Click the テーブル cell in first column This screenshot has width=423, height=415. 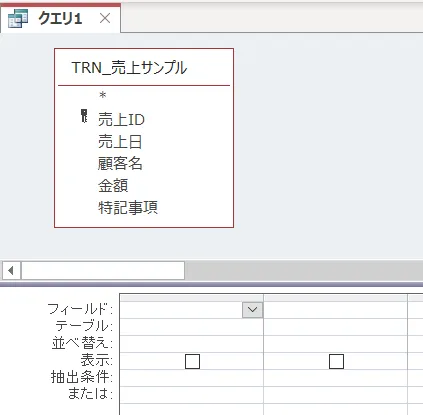click(191, 327)
